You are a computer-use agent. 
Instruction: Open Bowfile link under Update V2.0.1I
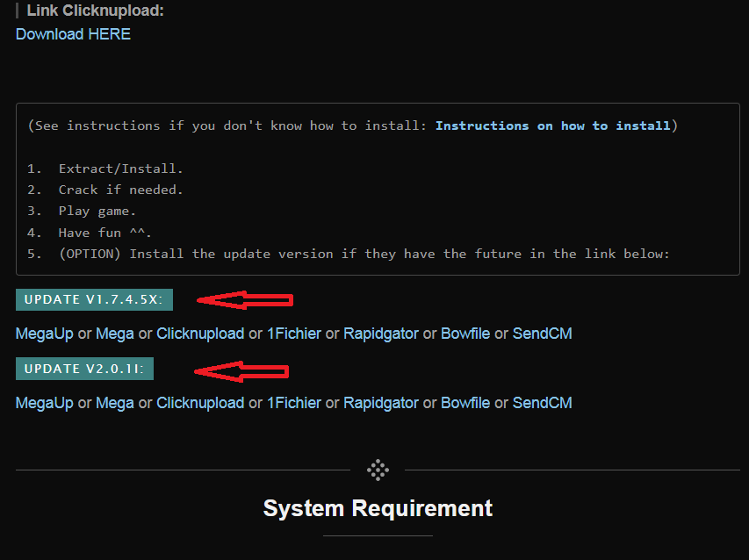(x=465, y=403)
